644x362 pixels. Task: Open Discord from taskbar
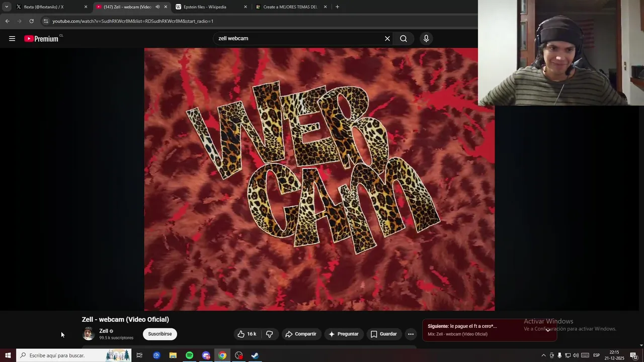click(206, 355)
